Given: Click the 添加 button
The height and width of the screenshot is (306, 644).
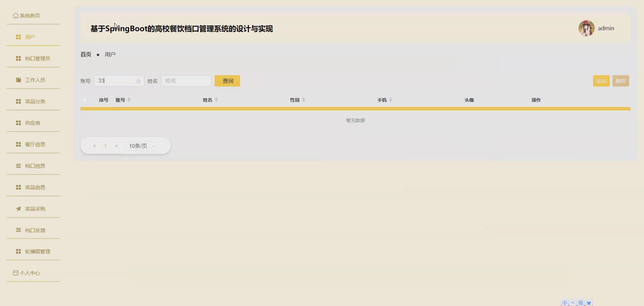Looking at the screenshot, I should pos(601,81).
